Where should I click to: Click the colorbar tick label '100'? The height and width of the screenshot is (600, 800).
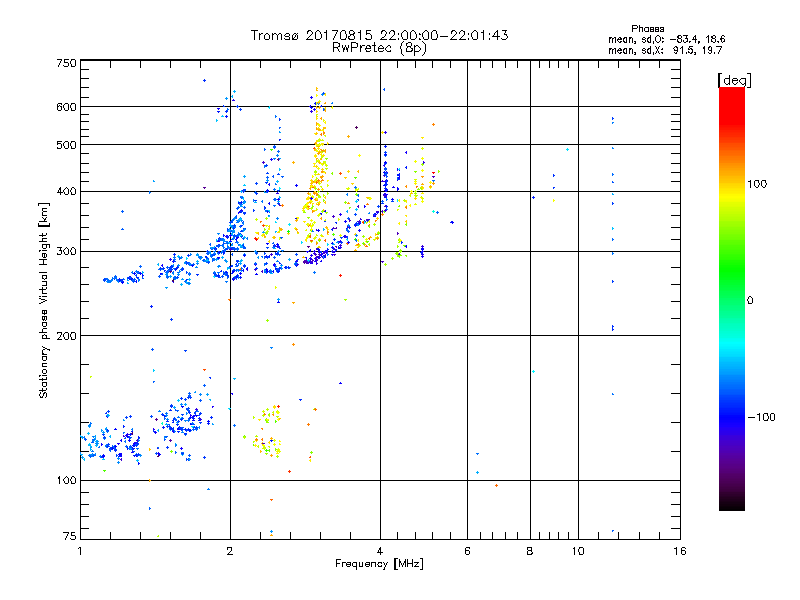point(757,184)
